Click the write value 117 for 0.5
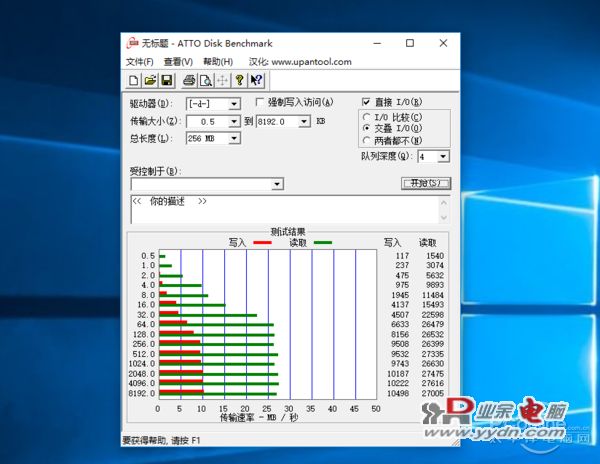The image size is (600, 464). pyautogui.click(x=402, y=256)
